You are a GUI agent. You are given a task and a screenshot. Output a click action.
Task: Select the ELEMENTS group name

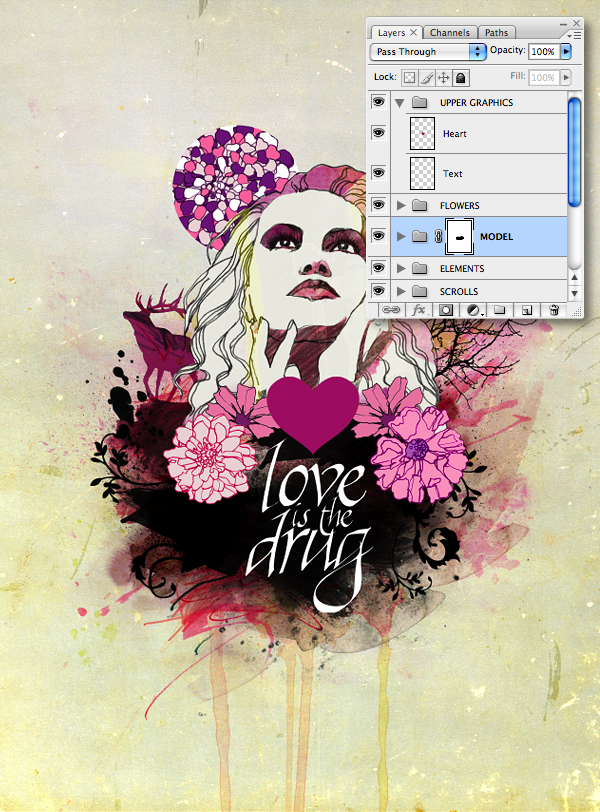point(462,268)
